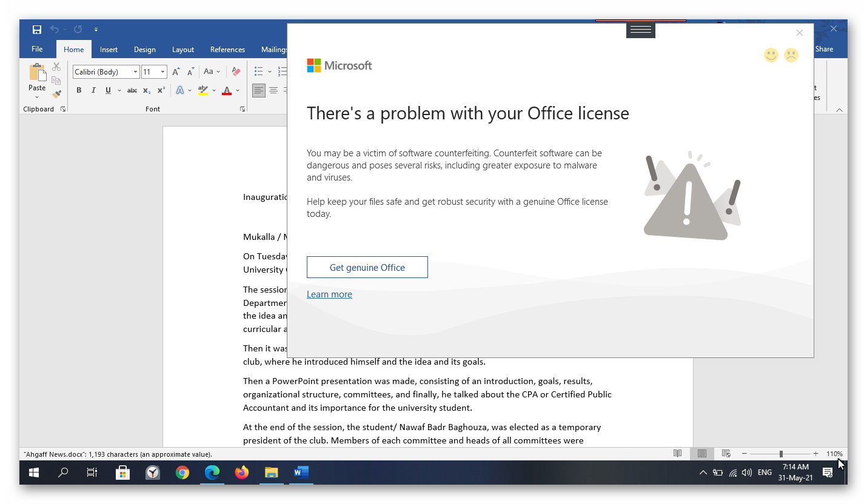Viewport: 867px width, 504px height.
Task: Send a frown feedback in dialog
Action: click(791, 55)
